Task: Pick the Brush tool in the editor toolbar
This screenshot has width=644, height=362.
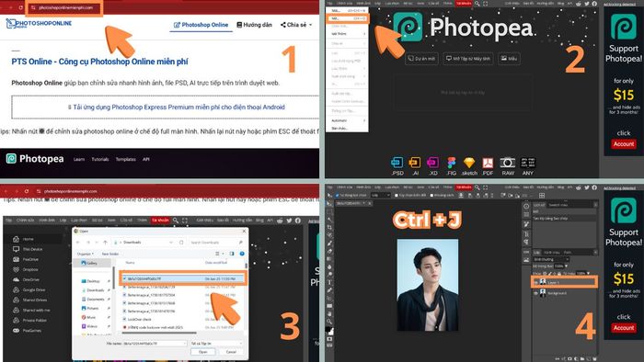Action: click(329, 243)
